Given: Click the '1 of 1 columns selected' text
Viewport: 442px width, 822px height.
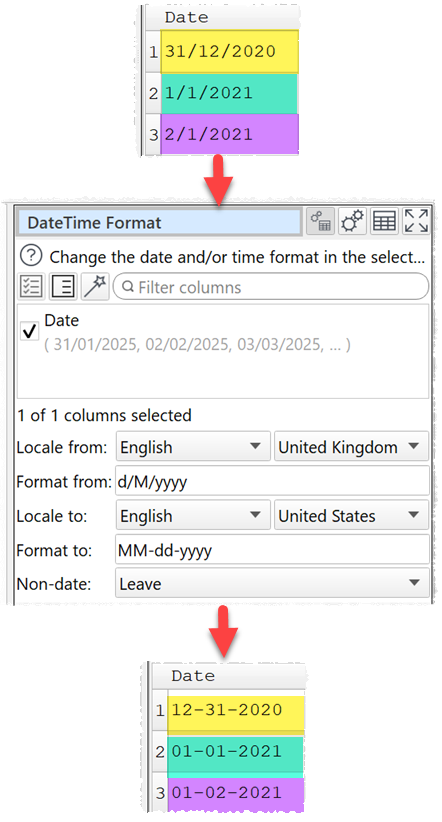Looking at the screenshot, I should tap(104, 415).
